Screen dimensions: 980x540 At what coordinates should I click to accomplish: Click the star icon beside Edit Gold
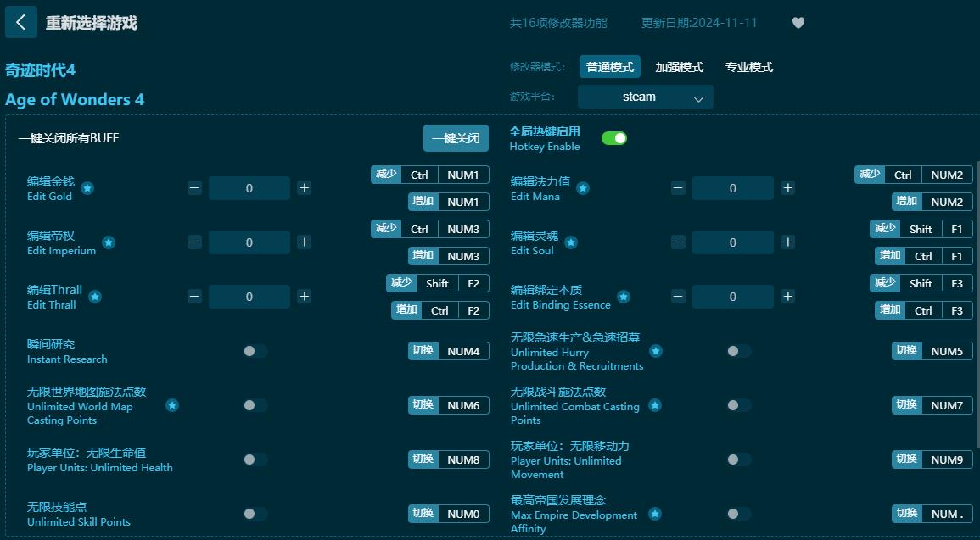coord(86,189)
